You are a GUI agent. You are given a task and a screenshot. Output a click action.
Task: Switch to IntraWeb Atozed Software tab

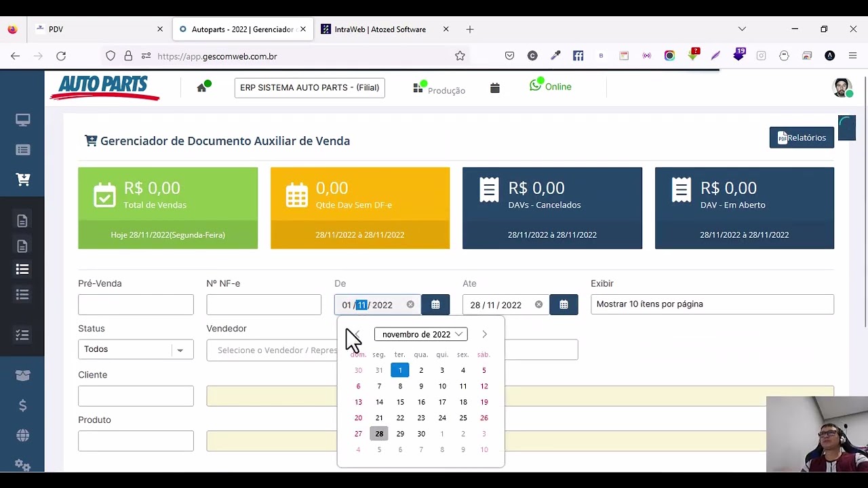(384, 29)
